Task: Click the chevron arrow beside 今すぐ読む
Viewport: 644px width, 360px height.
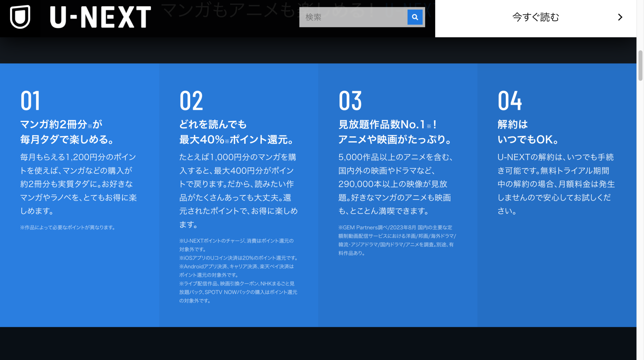Action: coord(620,17)
